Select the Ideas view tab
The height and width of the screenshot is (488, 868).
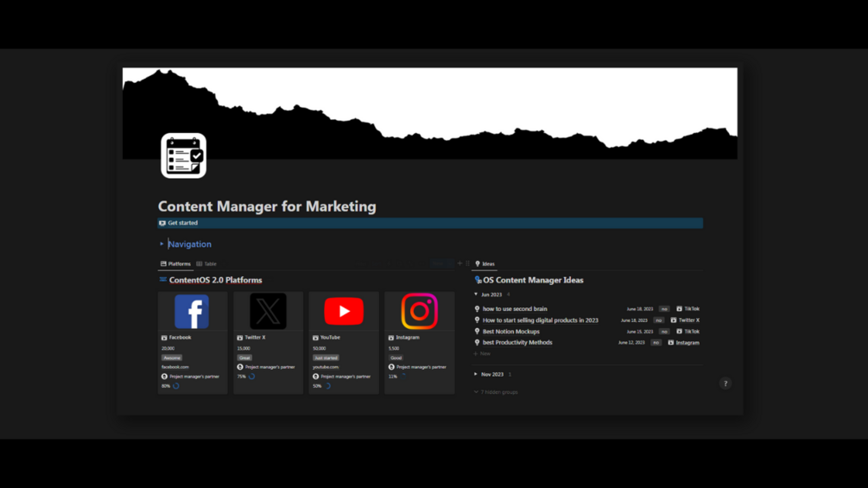tap(485, 264)
